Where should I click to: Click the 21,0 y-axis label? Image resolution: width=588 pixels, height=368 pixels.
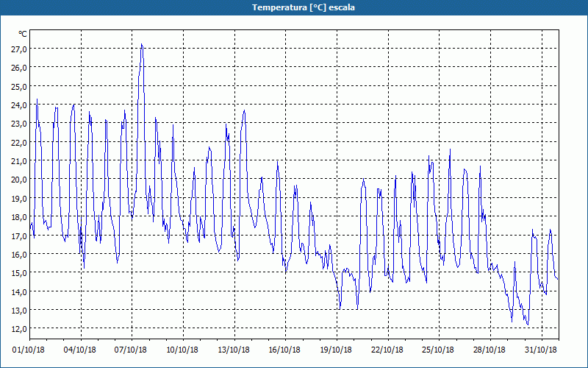click(x=19, y=160)
